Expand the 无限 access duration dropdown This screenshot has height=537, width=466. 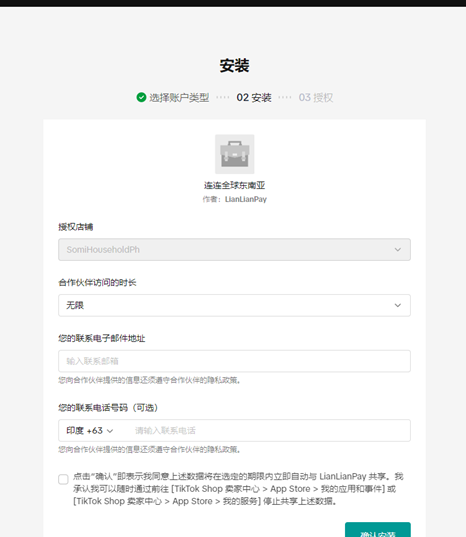235,305
